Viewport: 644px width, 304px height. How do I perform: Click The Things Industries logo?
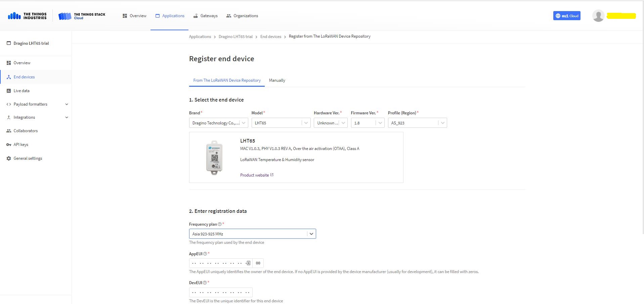coord(27,16)
